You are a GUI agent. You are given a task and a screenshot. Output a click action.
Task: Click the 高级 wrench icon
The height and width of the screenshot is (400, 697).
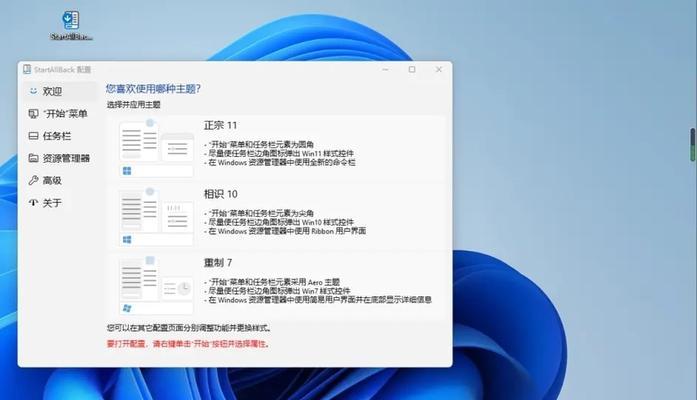coord(33,180)
